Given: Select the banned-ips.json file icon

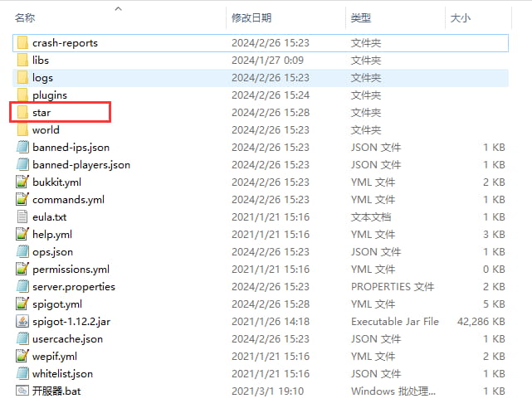Looking at the screenshot, I should pos(22,147).
